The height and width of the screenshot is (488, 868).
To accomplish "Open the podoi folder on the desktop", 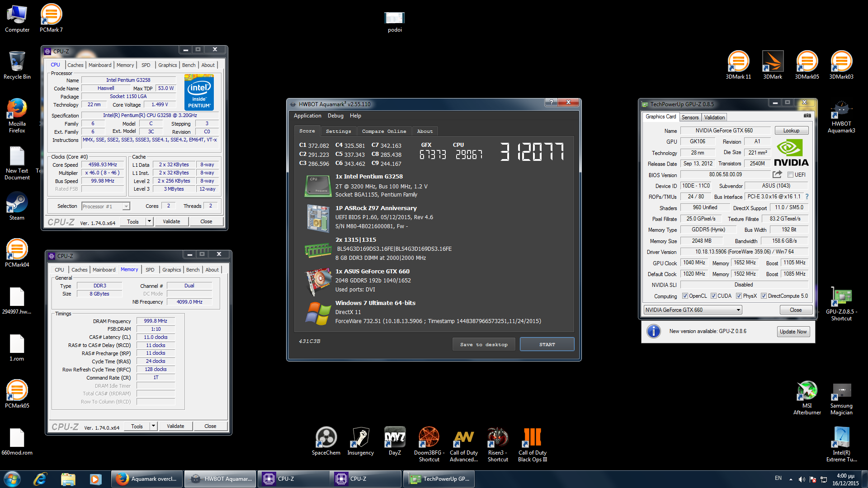I will 395,22.
